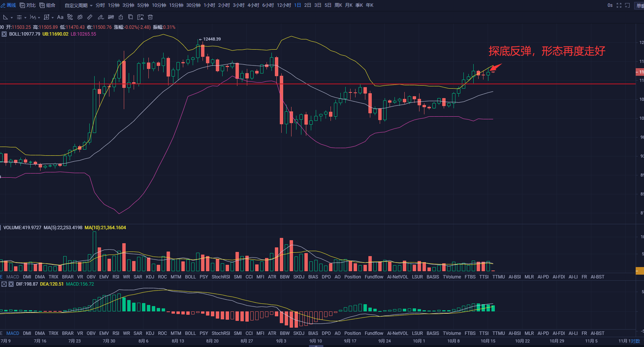Open the MACD indicator settings gear
The image size is (644, 347).
(4, 284)
